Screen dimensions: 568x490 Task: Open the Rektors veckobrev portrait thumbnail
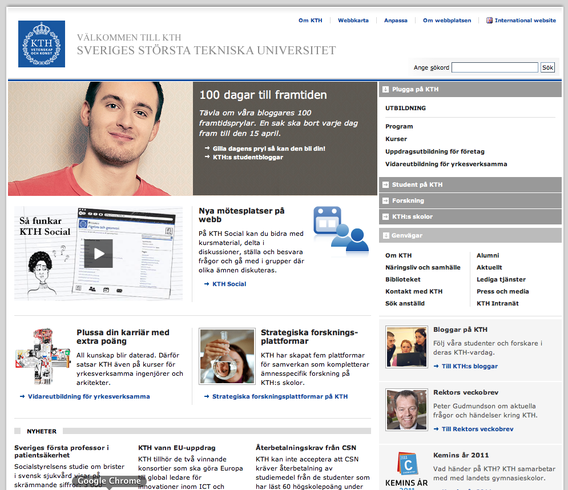tap(406, 410)
